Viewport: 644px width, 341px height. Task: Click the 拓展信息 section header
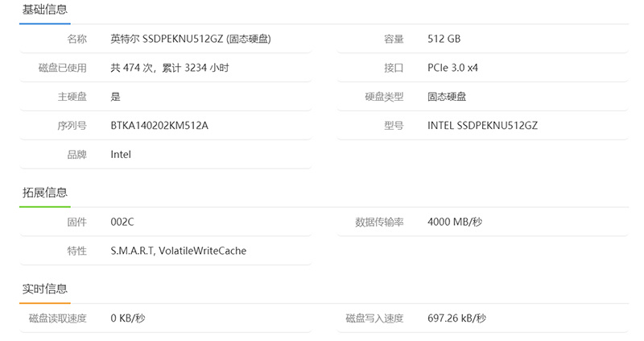pyautogui.click(x=45, y=193)
